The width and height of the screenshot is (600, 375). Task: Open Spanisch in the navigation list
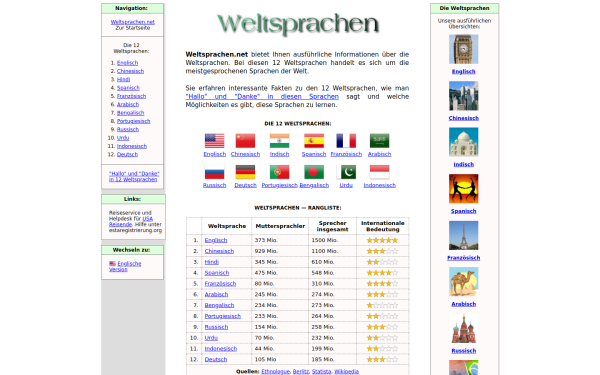point(128,88)
